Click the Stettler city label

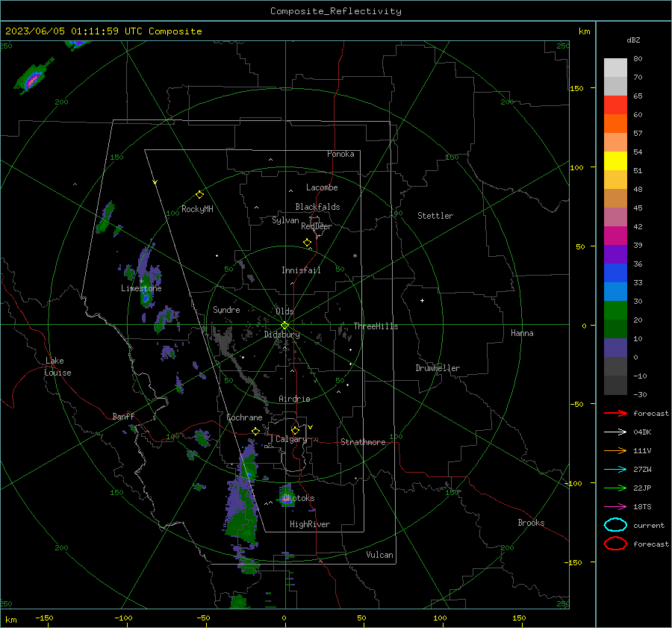(435, 216)
